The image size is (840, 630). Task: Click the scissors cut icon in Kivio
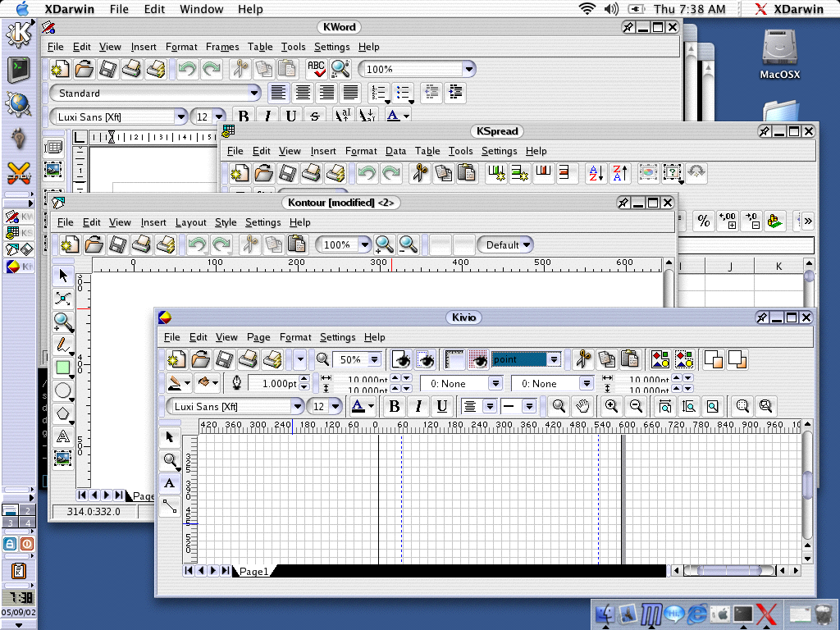coord(583,358)
